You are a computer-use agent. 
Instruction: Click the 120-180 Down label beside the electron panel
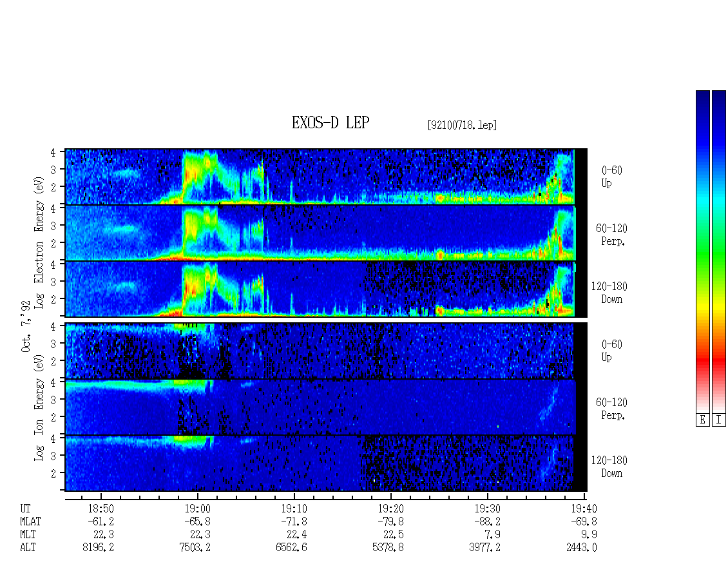click(609, 293)
